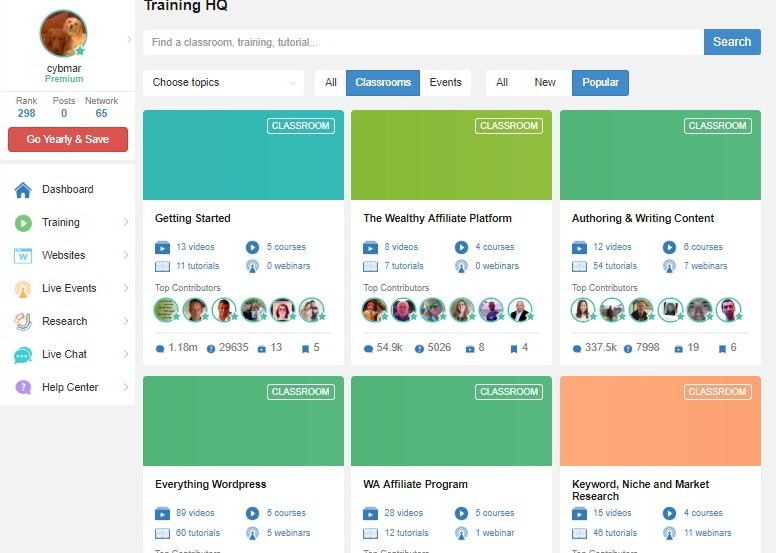Click the Posts 0 stat
776x553 pixels.
(x=64, y=107)
